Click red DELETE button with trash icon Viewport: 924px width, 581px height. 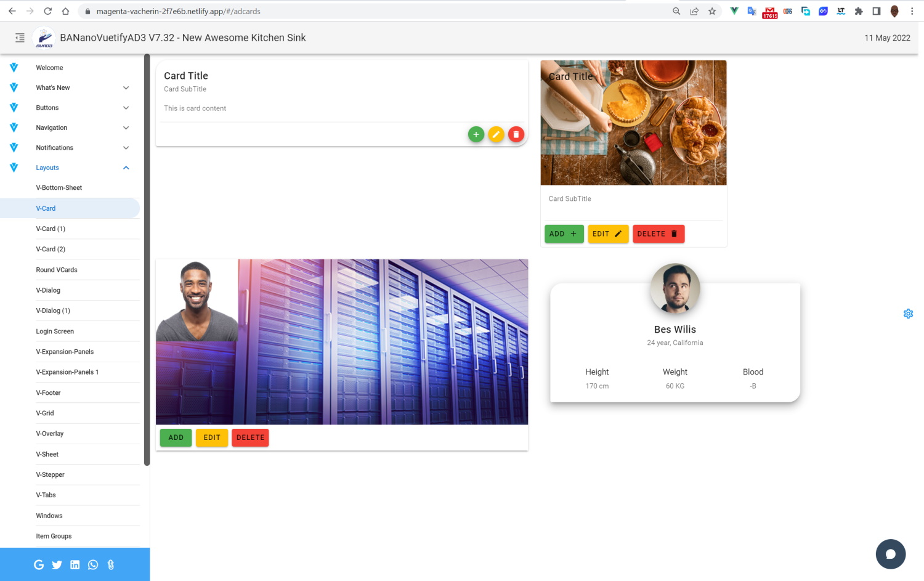pyautogui.click(x=659, y=234)
